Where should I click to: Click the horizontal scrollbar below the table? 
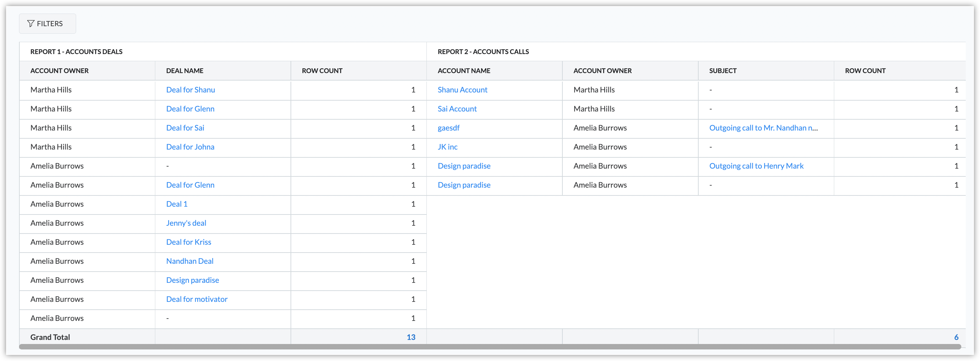490,346
